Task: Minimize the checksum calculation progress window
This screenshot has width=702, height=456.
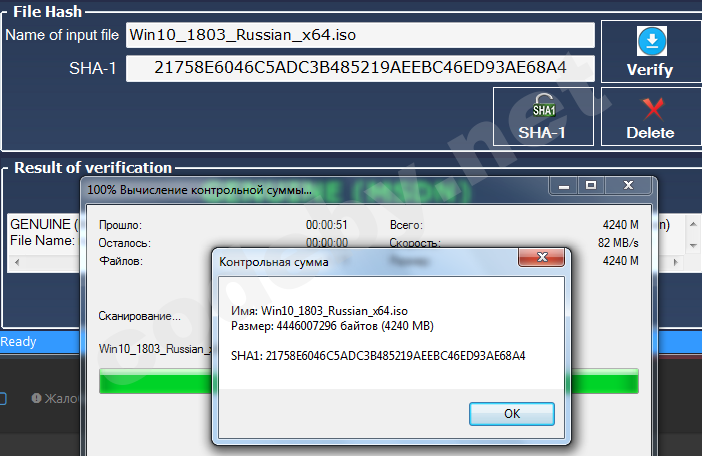Action: (x=564, y=186)
